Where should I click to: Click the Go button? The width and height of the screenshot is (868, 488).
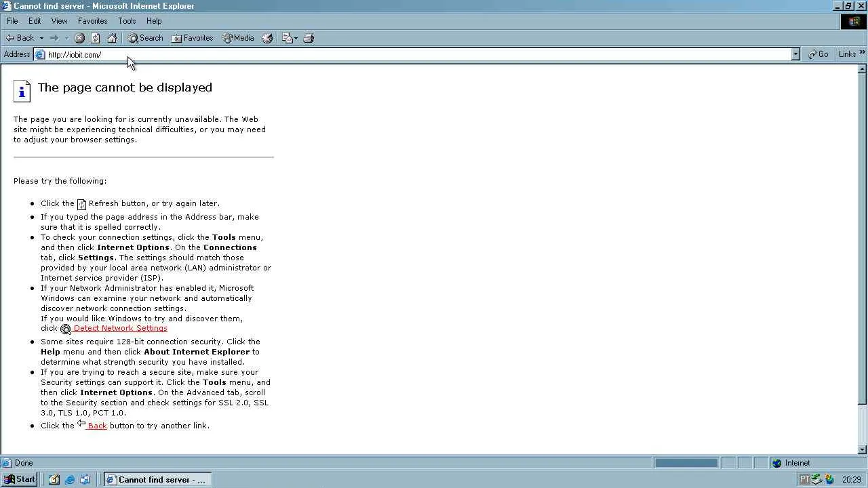(818, 54)
